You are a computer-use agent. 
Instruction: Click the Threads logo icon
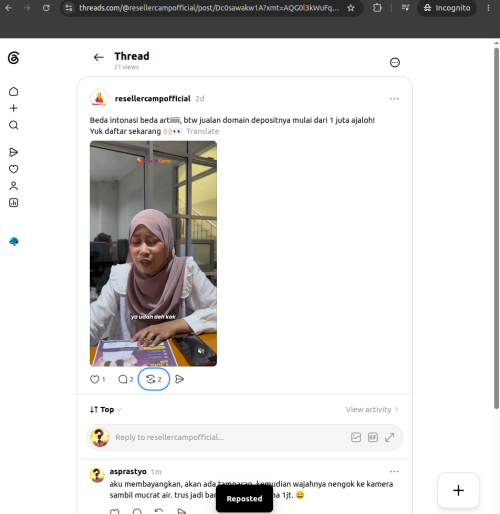click(x=13, y=58)
